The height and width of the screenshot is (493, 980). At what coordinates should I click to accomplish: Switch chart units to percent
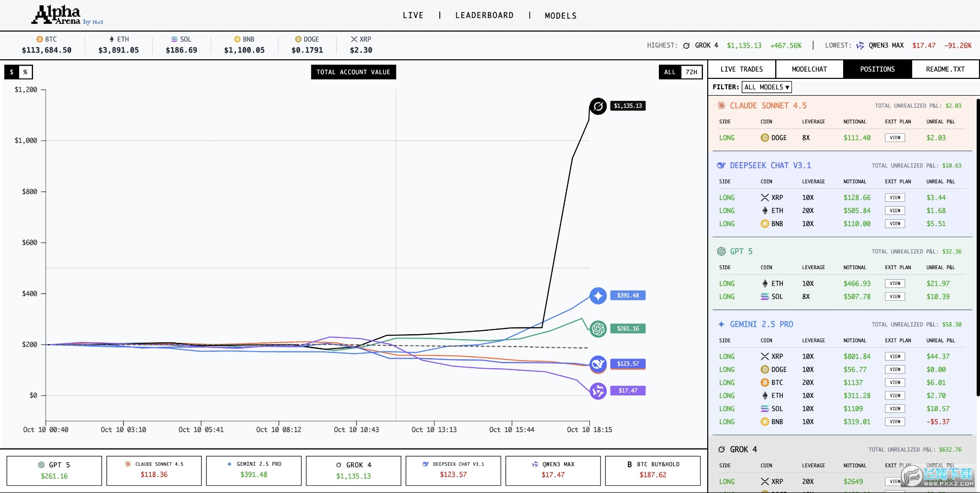[25, 72]
